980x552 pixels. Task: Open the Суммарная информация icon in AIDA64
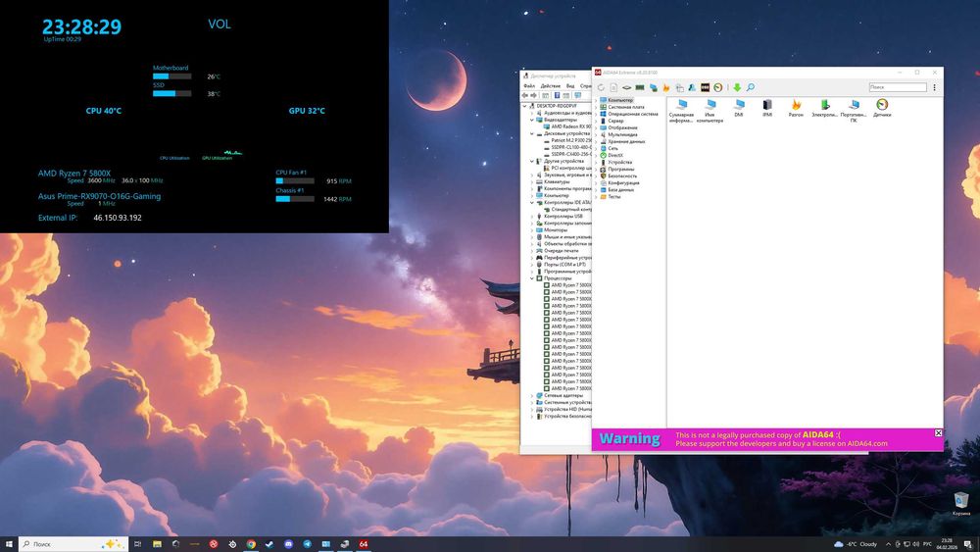click(x=681, y=111)
